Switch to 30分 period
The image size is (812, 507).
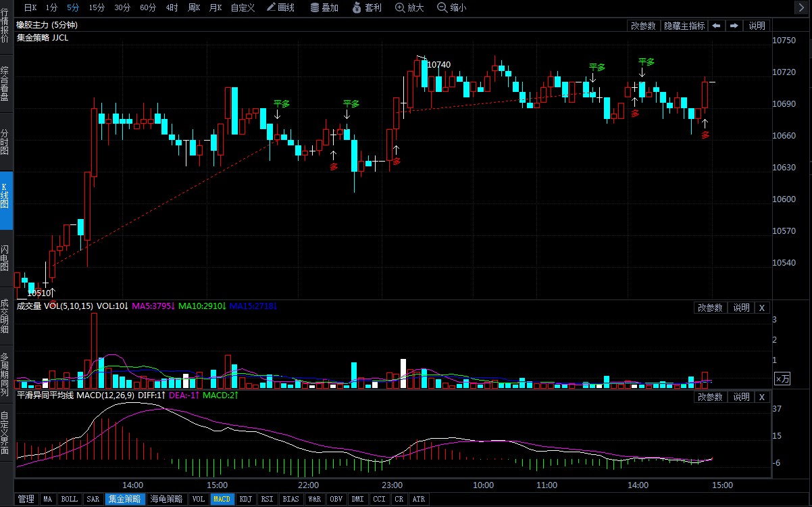[x=122, y=7]
